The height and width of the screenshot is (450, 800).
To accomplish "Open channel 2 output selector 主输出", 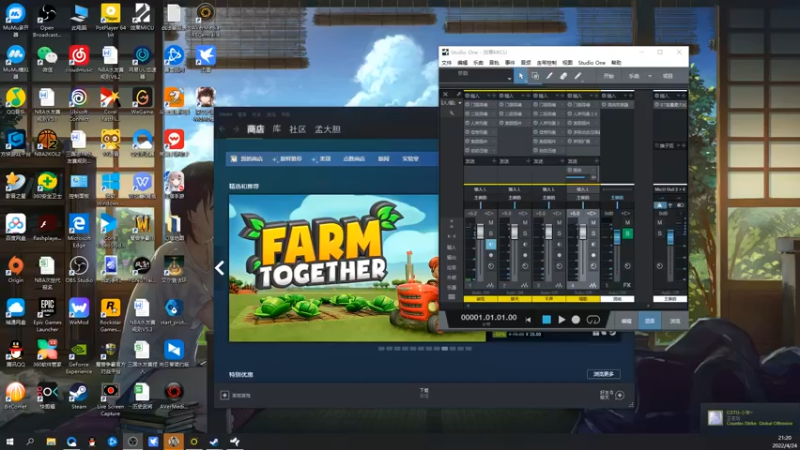I will point(514,197).
